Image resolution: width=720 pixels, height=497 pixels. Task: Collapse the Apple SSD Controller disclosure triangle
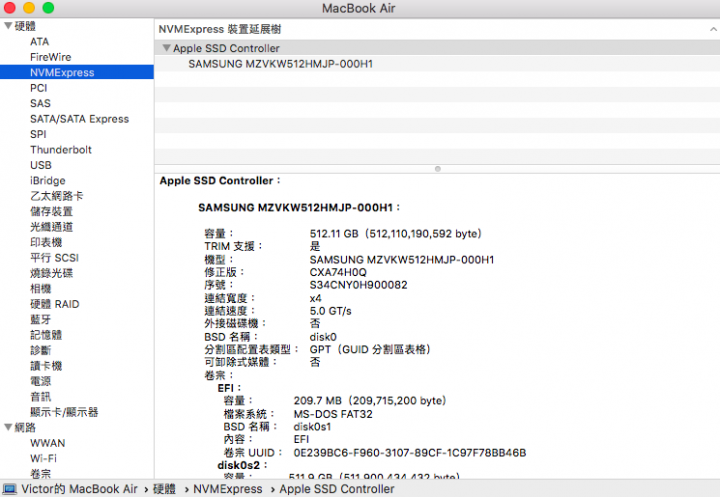(167, 48)
